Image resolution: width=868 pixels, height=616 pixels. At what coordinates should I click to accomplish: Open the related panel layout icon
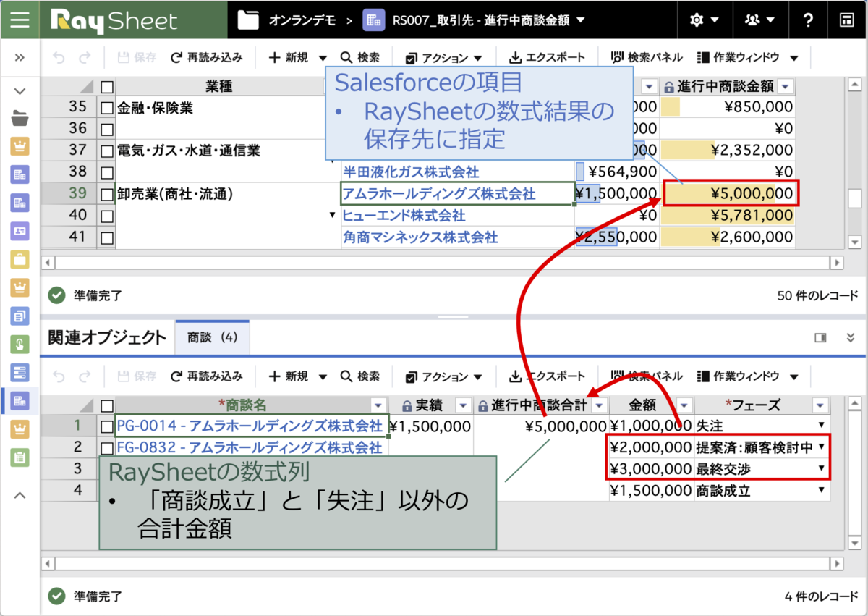pyautogui.click(x=820, y=337)
